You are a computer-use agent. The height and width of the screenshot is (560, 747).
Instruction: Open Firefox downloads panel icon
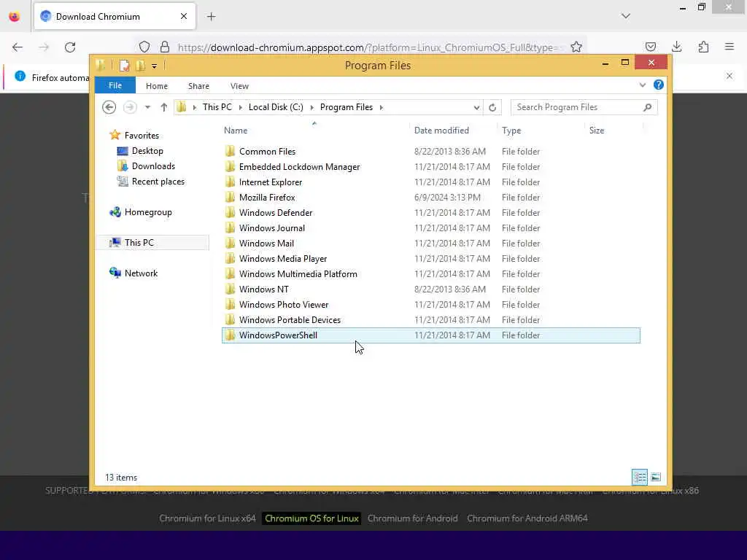pyautogui.click(x=676, y=47)
